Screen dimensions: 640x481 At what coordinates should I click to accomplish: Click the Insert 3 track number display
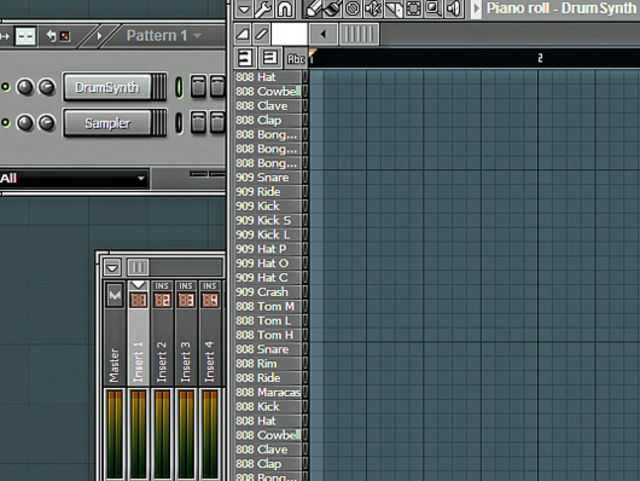pyautogui.click(x=186, y=301)
